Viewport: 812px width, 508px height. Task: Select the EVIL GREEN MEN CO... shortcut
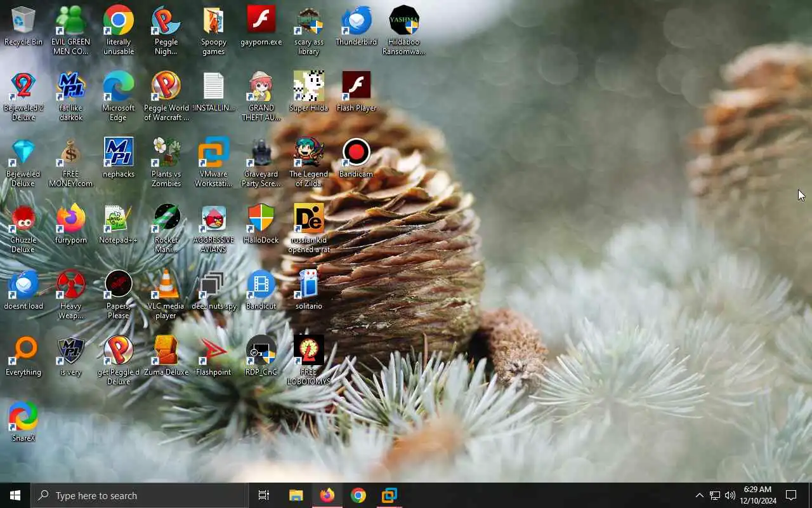pos(71,31)
